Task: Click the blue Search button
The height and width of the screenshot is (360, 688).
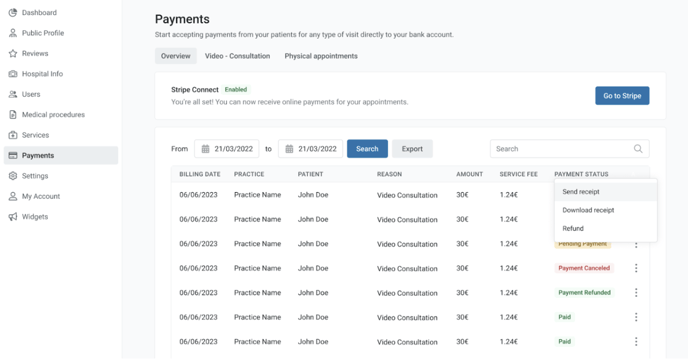Action: [367, 149]
